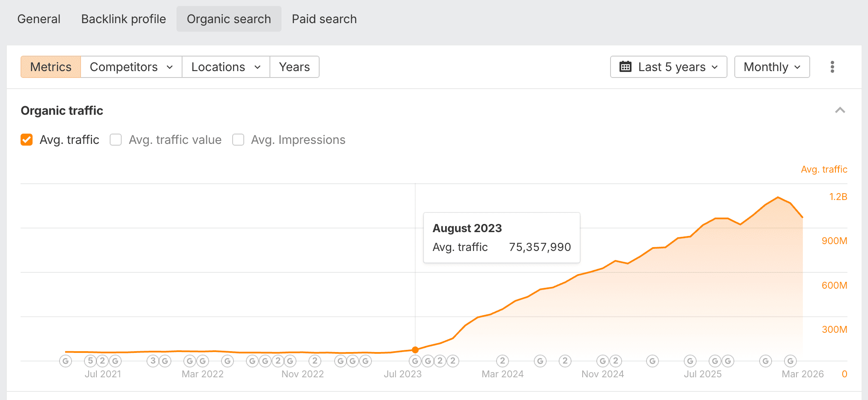The image size is (868, 400).
Task: Open the Competitors dropdown
Action: (131, 67)
